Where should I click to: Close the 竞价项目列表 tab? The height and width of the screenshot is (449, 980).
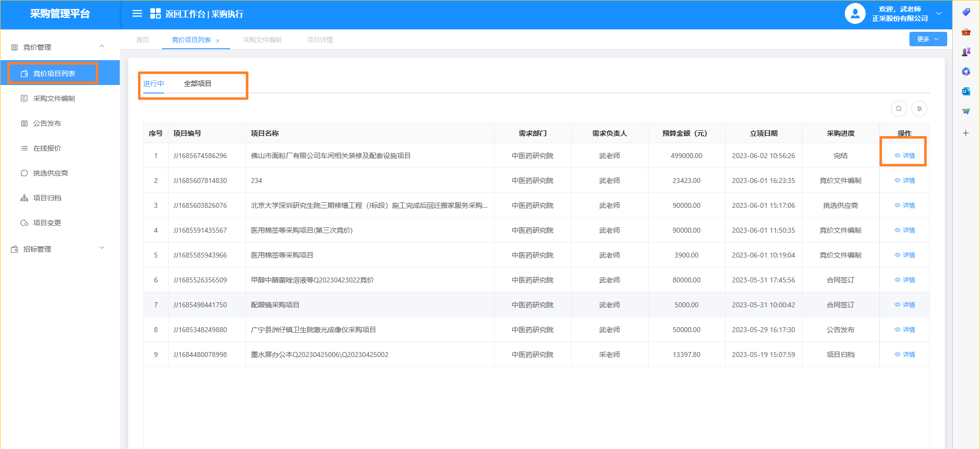218,41
